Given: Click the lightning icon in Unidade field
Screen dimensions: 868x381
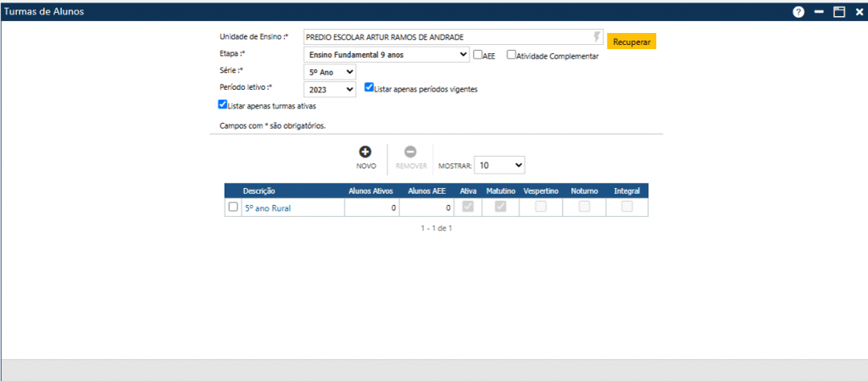Looking at the screenshot, I should point(597,36).
